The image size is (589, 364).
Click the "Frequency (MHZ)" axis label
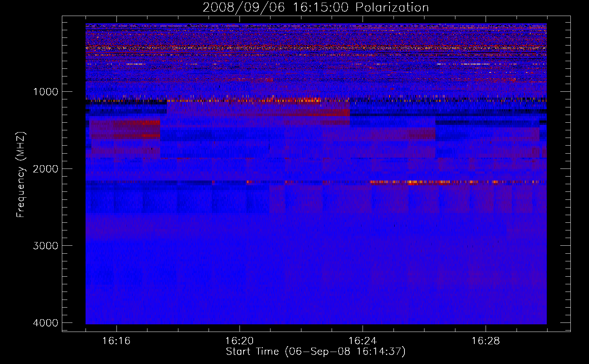coord(21,175)
